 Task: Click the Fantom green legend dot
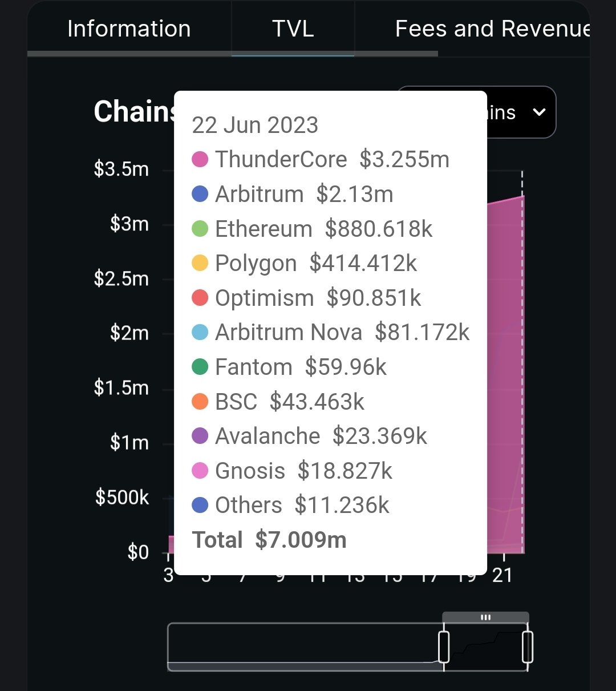(200, 367)
